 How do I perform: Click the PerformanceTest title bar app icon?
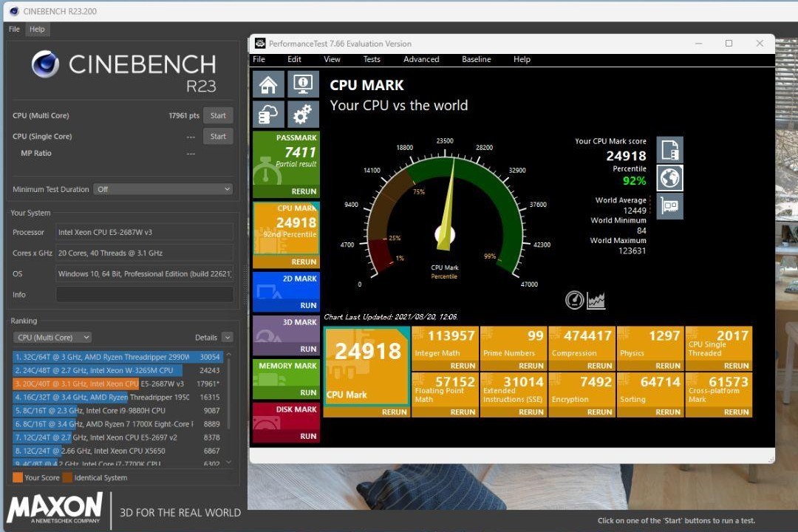[260, 44]
